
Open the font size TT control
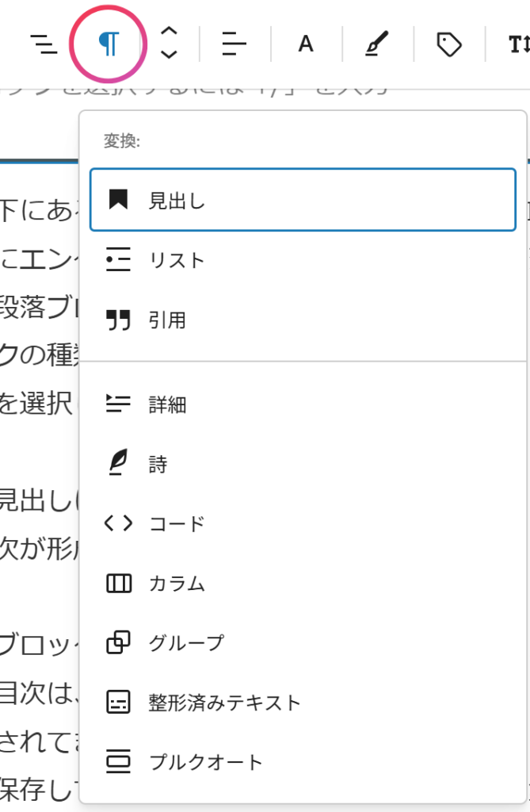tap(517, 44)
